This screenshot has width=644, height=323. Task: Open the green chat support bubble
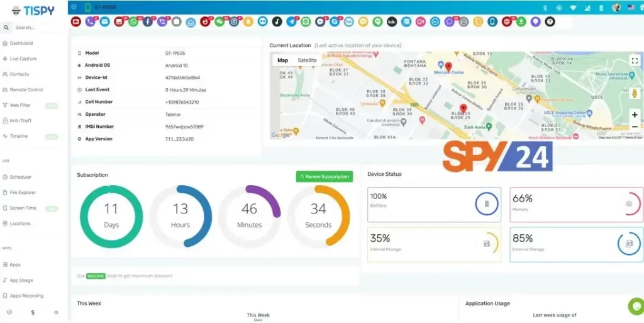[x=636, y=306]
